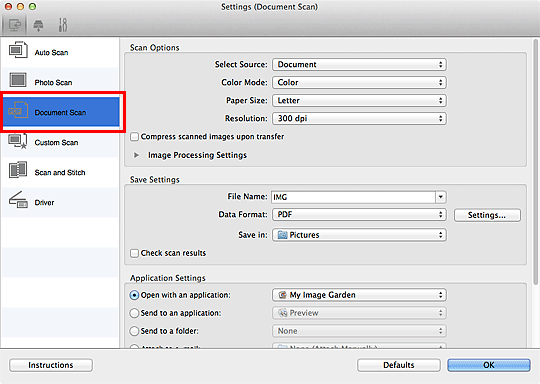Select the Custom Scan menu label
Screen dimensions: 540x384
[56, 143]
